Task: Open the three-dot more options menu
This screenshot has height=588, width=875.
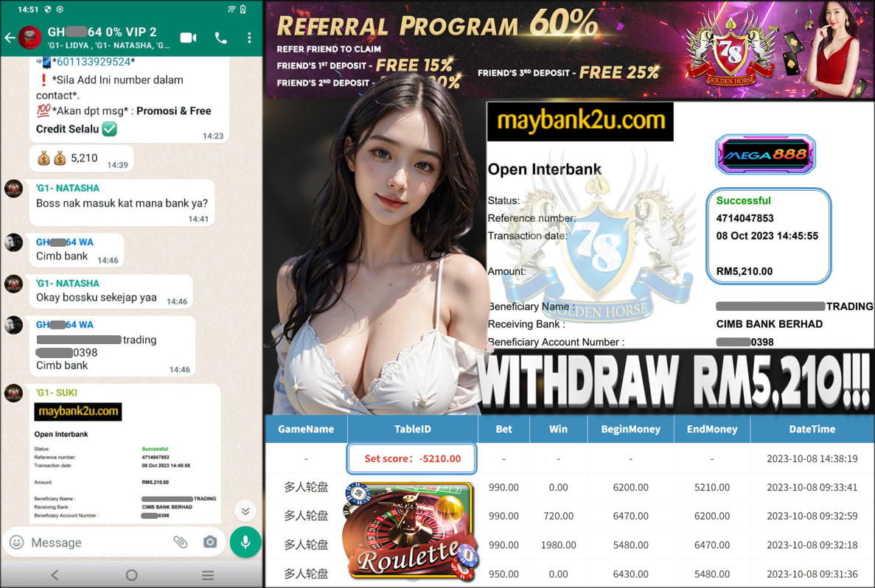Action: click(x=249, y=38)
